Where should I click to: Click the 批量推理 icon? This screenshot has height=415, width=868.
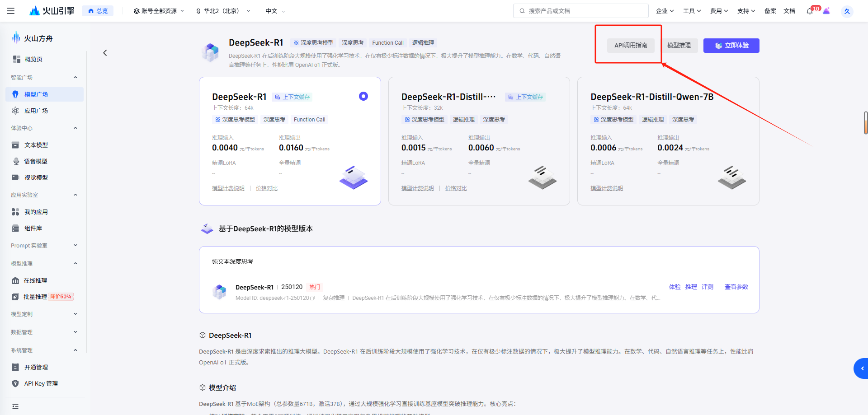click(15, 297)
